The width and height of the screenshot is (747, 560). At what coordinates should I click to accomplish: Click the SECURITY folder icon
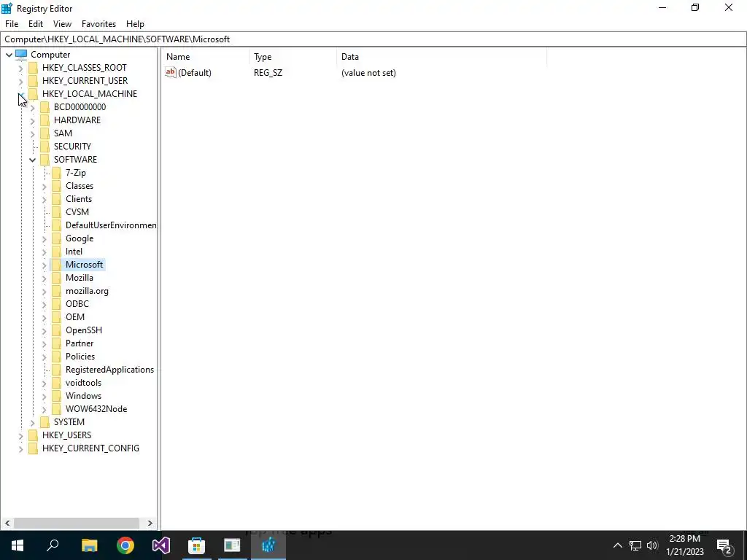click(x=44, y=146)
